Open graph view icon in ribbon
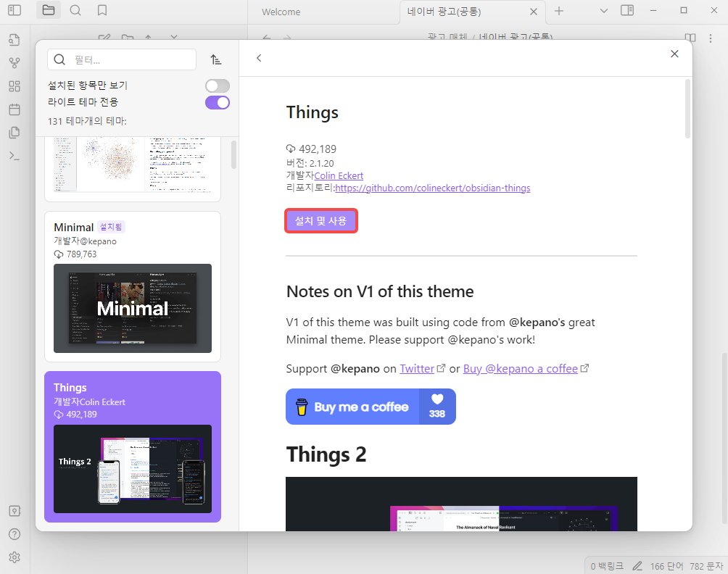 click(x=15, y=62)
